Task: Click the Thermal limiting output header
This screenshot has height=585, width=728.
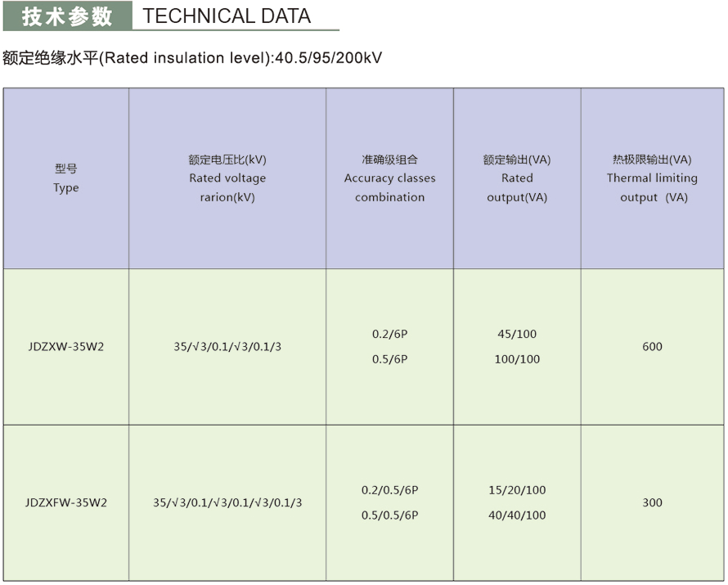Action: 652,178
